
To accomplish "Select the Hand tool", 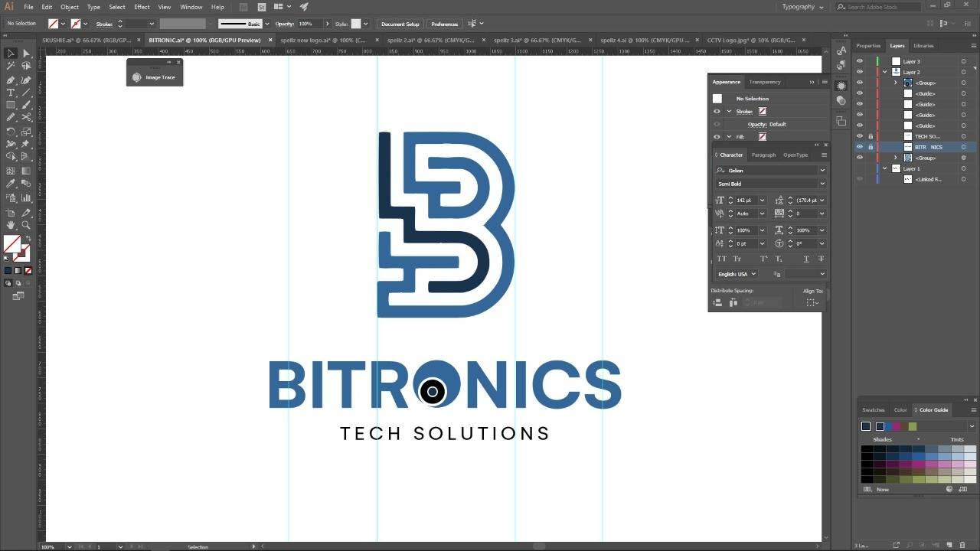I will 11,225.
